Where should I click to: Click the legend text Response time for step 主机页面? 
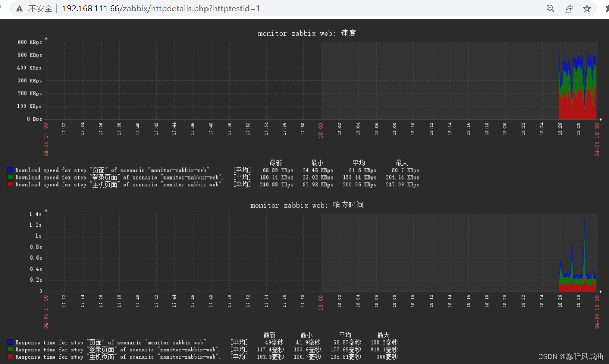[118, 357]
